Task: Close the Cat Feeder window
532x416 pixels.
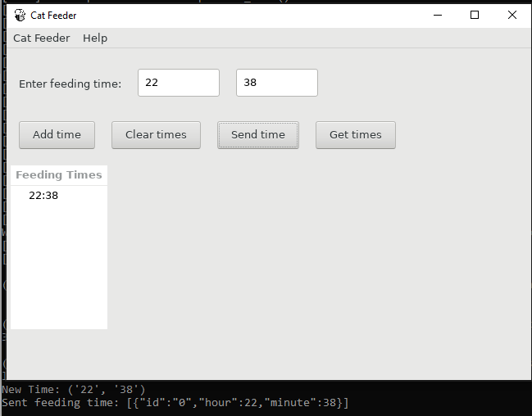Action: tap(512, 15)
